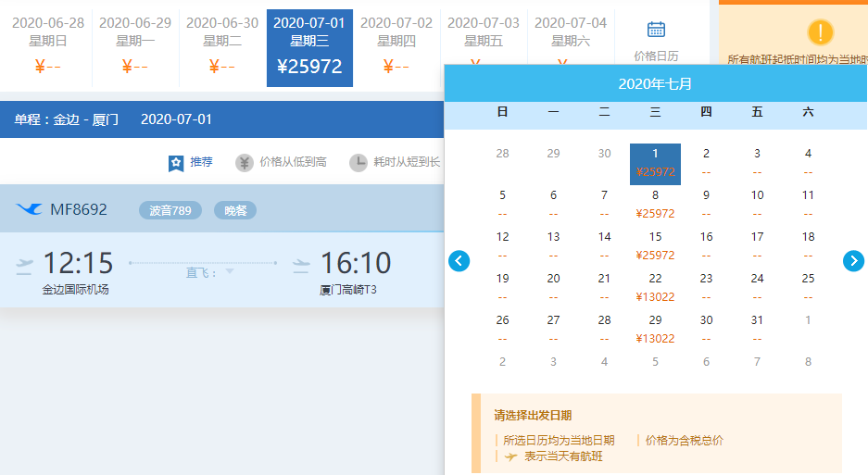Screen dimensions: 868x475
Task: Click the 16:10 arrival time
Action: [356, 262]
